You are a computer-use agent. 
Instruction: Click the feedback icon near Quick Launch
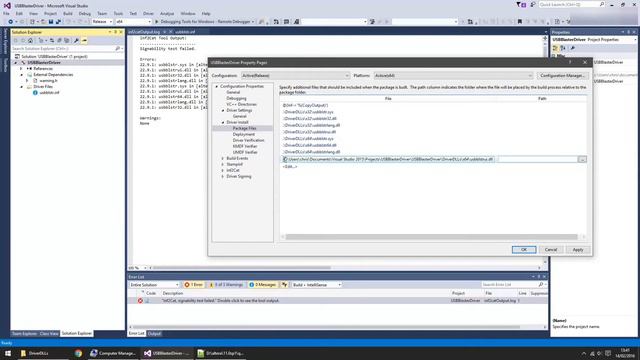pyautogui.click(x=532, y=4)
